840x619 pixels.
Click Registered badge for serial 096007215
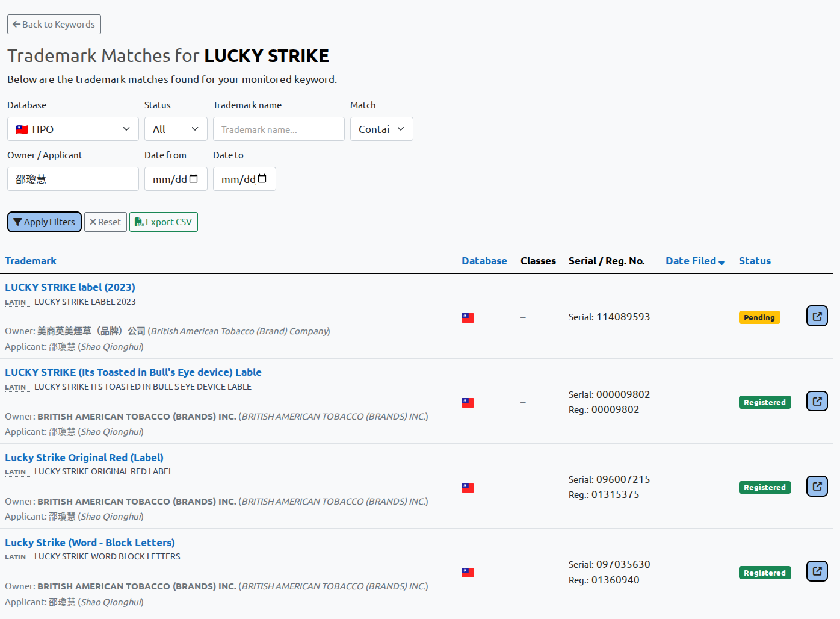click(x=765, y=487)
